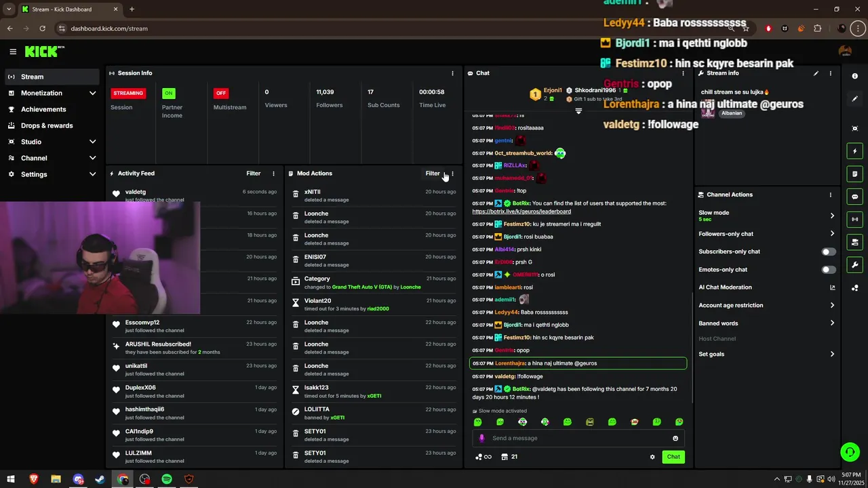The image size is (868, 488).
Task: Open Account age restriction options
Action: click(832, 305)
